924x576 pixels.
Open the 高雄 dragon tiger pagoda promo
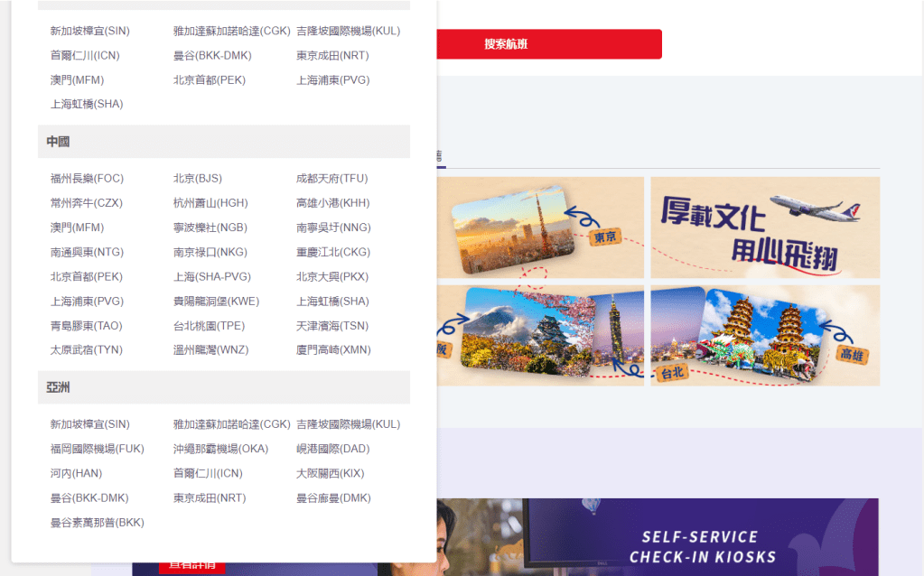point(764,336)
